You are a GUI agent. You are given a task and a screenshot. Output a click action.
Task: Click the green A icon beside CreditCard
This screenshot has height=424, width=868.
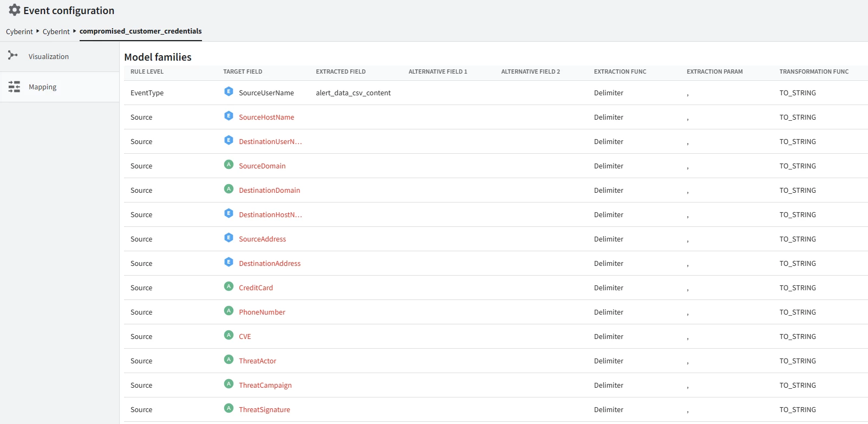[x=229, y=286]
